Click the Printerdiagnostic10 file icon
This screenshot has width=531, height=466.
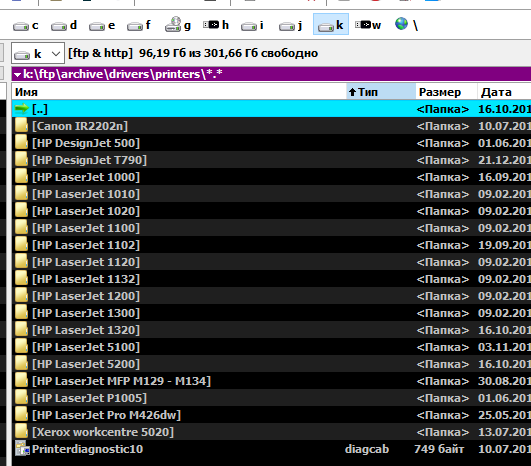(22, 449)
